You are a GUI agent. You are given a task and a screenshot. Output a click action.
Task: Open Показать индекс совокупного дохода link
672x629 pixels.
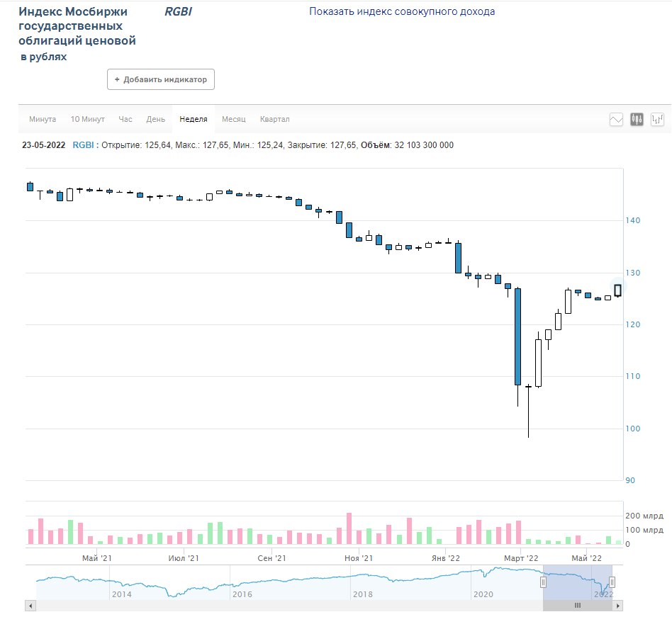402,11
